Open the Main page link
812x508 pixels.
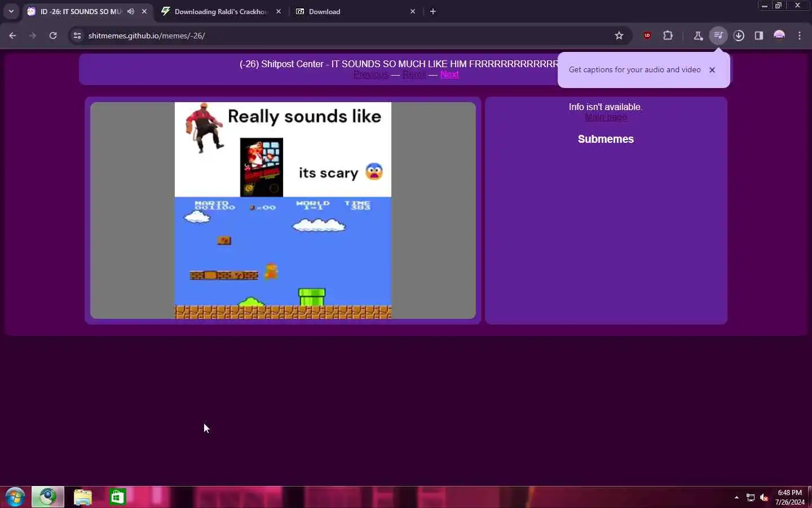pyautogui.click(x=606, y=117)
